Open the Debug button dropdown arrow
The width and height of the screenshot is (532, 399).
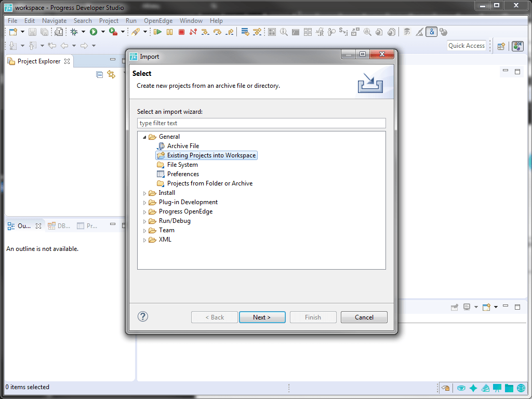[83, 32]
